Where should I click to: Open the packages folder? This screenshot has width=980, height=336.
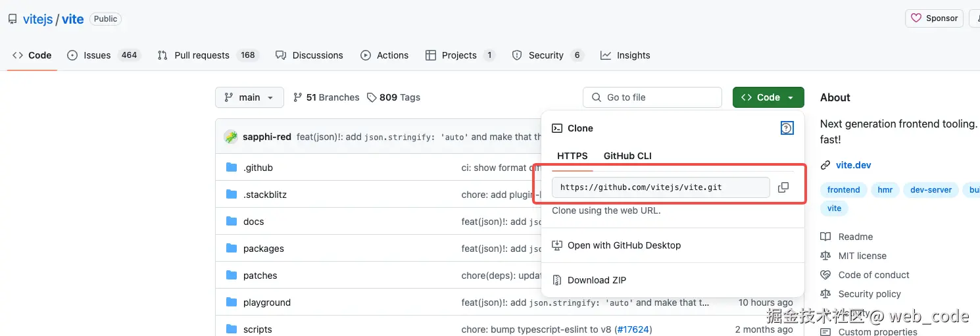pyautogui.click(x=263, y=249)
